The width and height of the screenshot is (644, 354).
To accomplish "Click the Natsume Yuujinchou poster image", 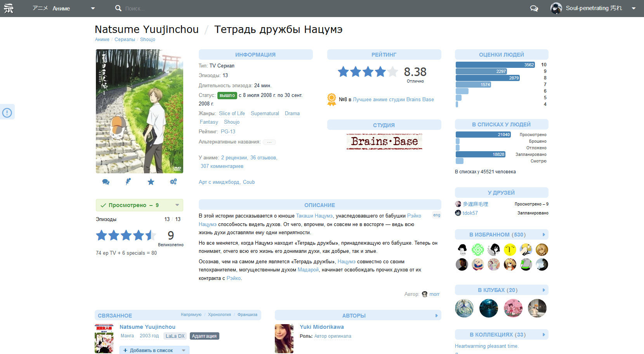I will click(x=139, y=111).
